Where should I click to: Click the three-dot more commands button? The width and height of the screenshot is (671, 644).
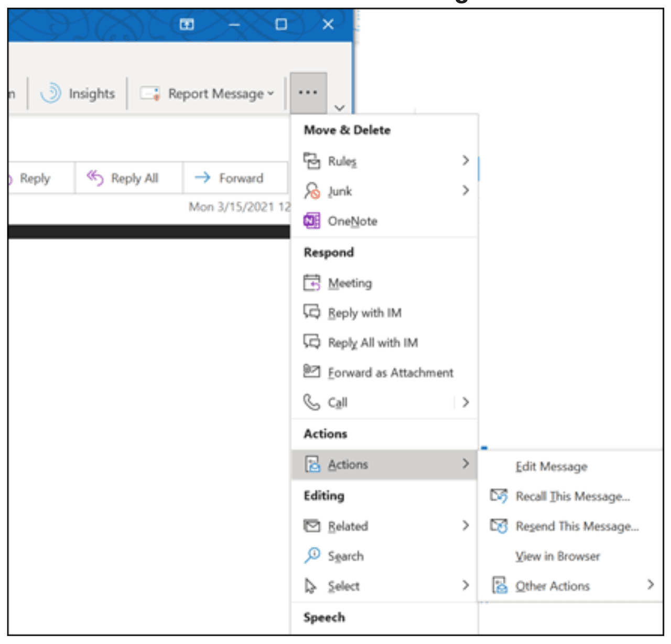pyautogui.click(x=308, y=93)
